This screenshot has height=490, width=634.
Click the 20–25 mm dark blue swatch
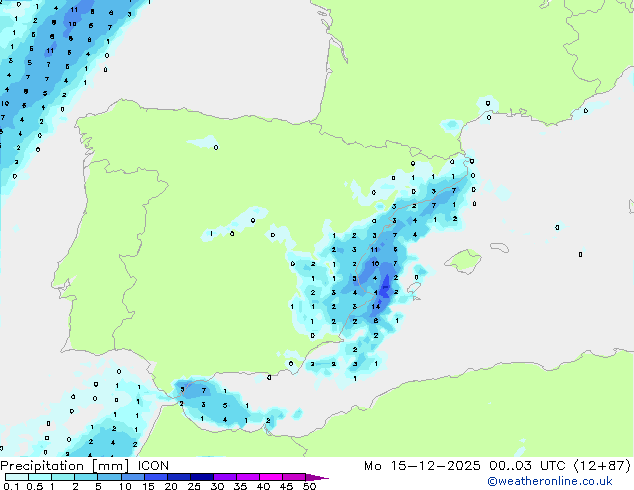[x=179, y=477]
